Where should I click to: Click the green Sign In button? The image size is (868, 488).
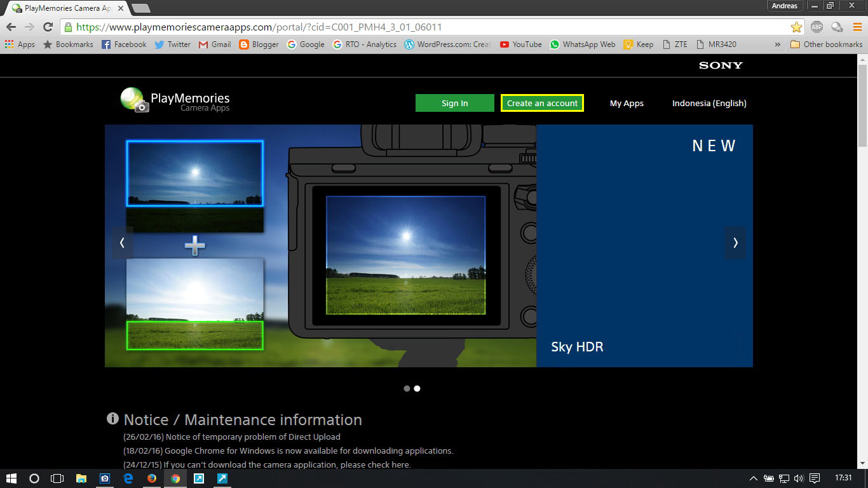tap(455, 103)
